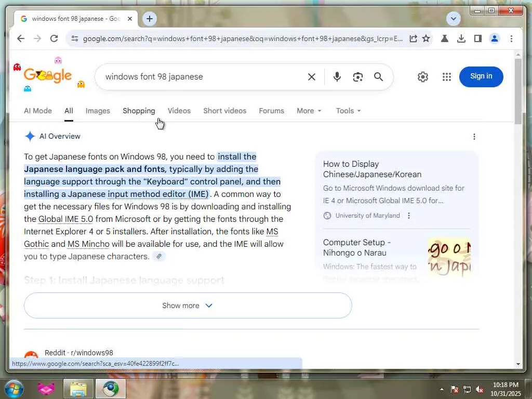
Task: Open University of Maryland source options
Action: [x=409, y=216]
